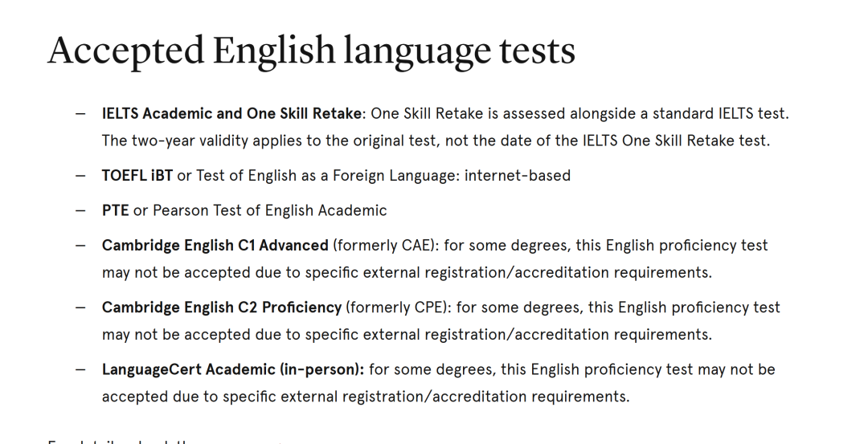Click the bold "PTE" label
This screenshot has width=868, height=444.
click(115, 210)
